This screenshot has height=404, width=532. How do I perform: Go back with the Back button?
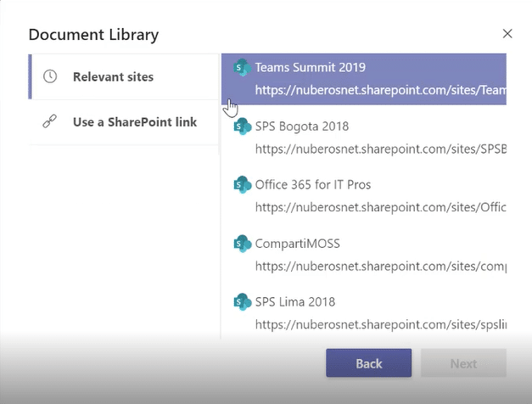tap(369, 363)
